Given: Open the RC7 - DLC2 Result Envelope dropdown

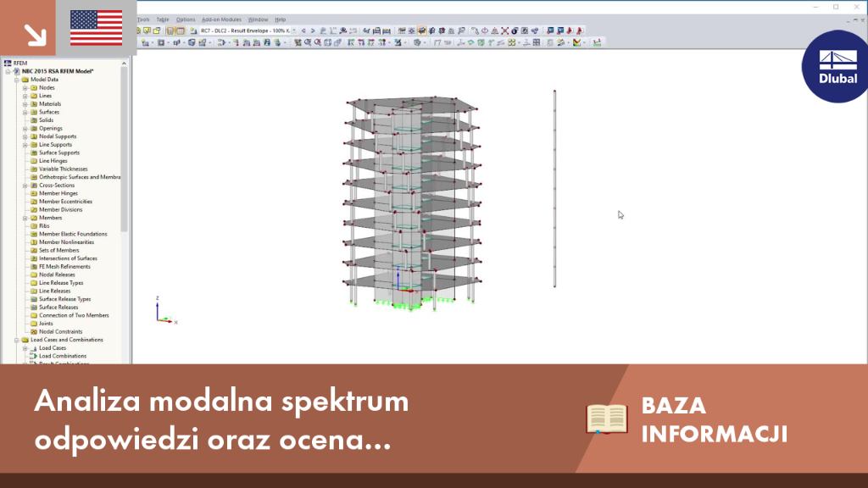Looking at the screenshot, I should (x=248, y=31).
